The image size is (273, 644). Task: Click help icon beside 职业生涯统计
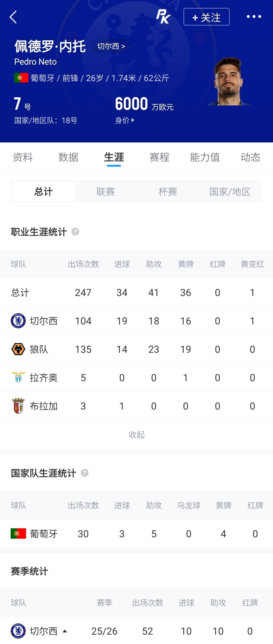click(75, 232)
